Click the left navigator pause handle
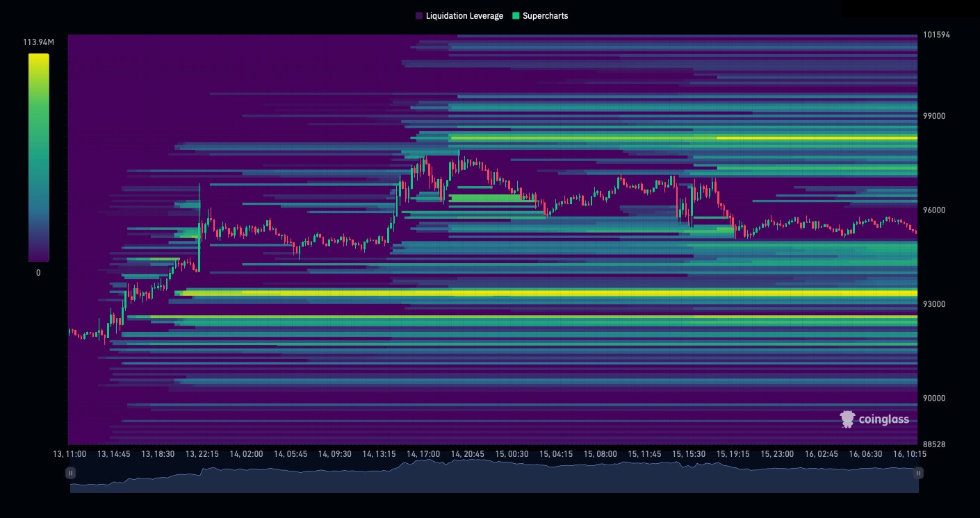The height and width of the screenshot is (518, 980). (x=70, y=473)
